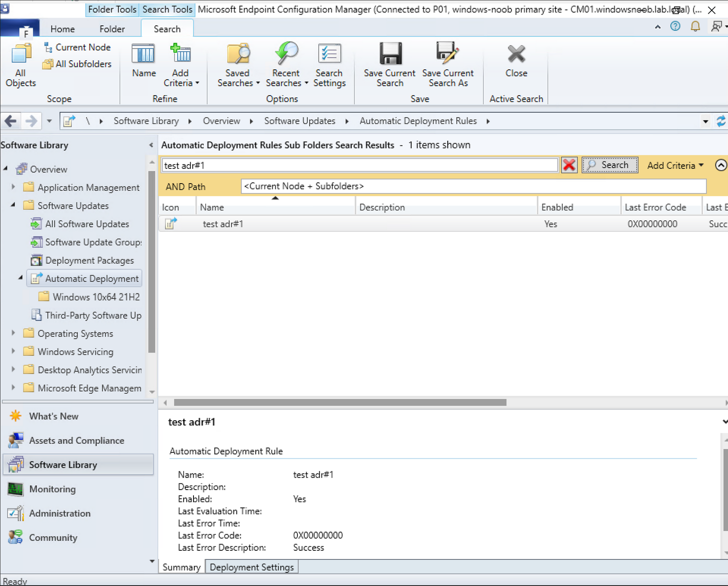Collapse the Software Updates tree node
This screenshot has height=586, width=728.
coord(13,205)
